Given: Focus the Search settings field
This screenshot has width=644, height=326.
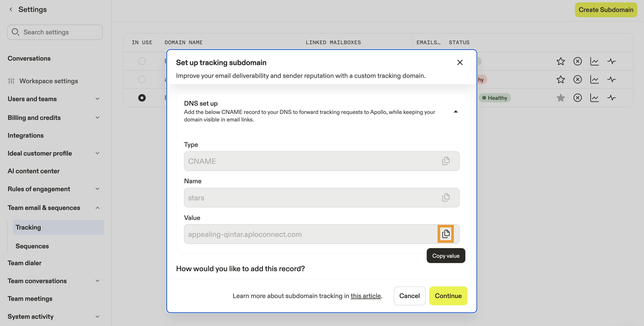Looking at the screenshot, I should (55, 32).
